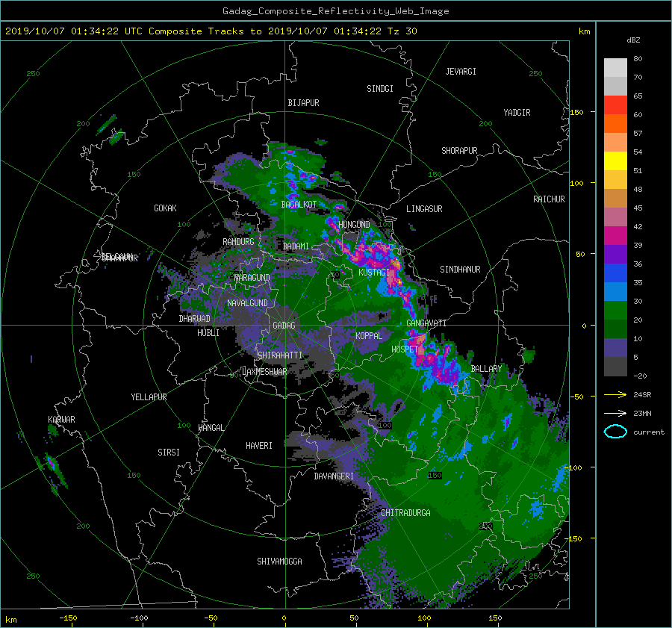
Task: Click the 24SR yellow arrow legend icon
Action: tap(615, 395)
